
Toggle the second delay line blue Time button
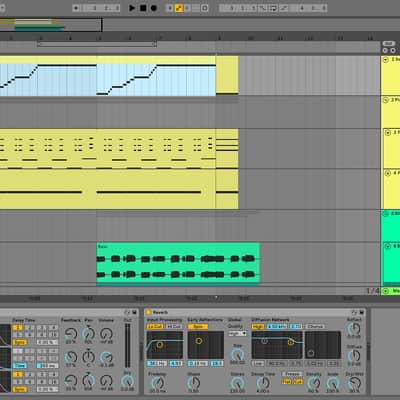[19, 366]
